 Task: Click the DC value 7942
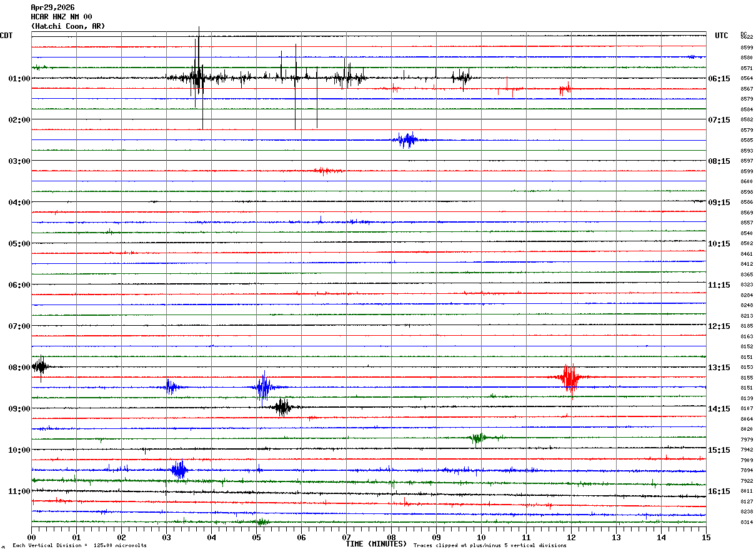point(747,450)
